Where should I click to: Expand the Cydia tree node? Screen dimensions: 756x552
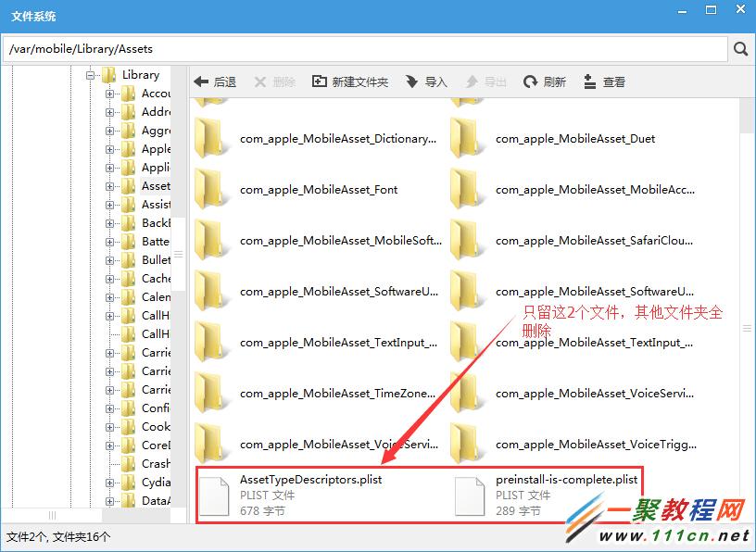click(x=109, y=483)
